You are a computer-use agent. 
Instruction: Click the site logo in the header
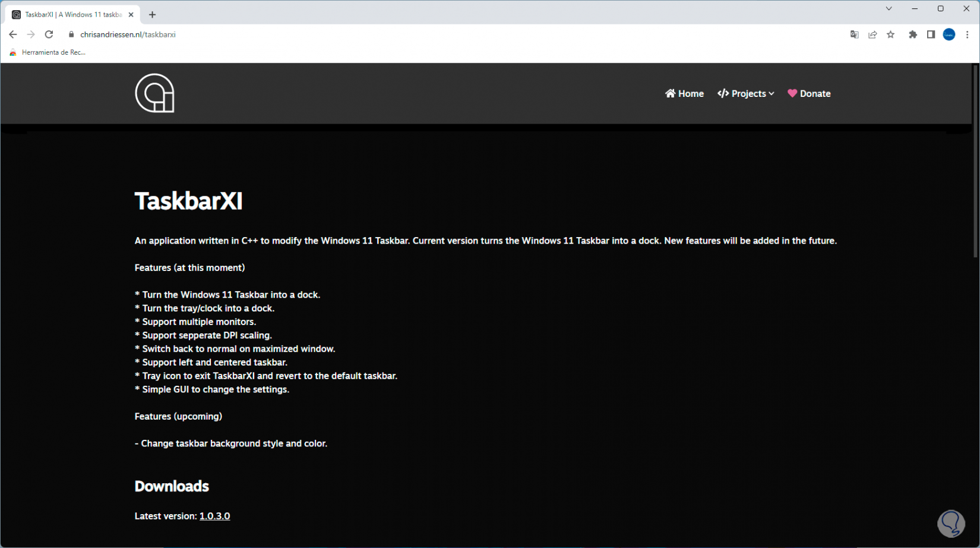point(154,93)
